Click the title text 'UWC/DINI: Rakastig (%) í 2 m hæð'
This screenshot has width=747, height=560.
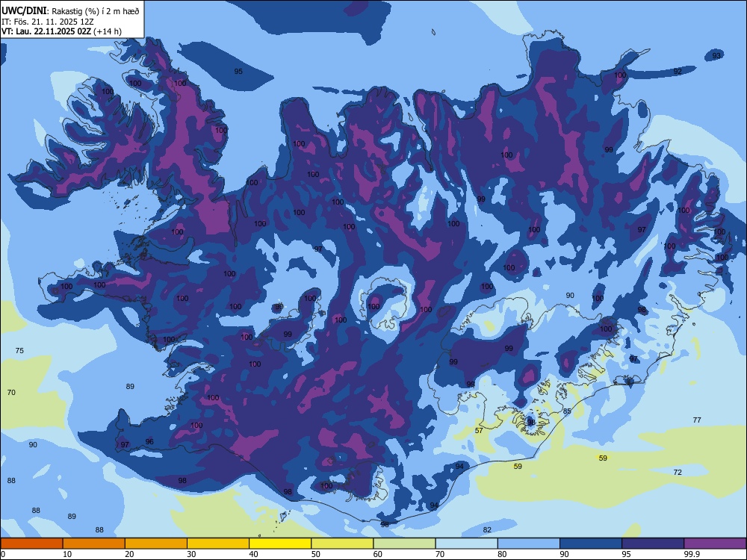click(70, 11)
